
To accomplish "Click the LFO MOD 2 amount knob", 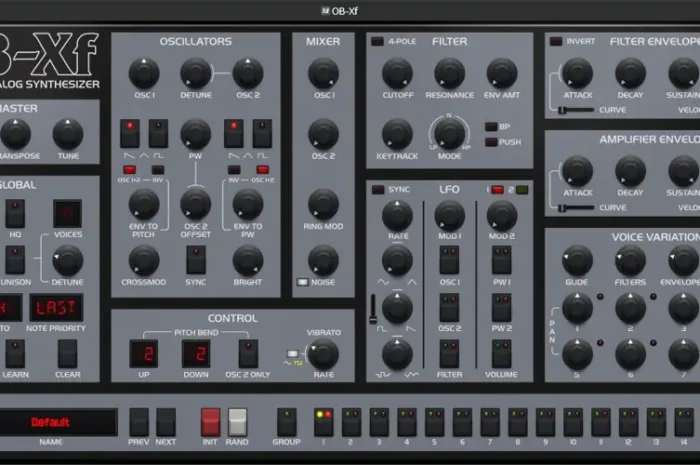I will [x=502, y=216].
